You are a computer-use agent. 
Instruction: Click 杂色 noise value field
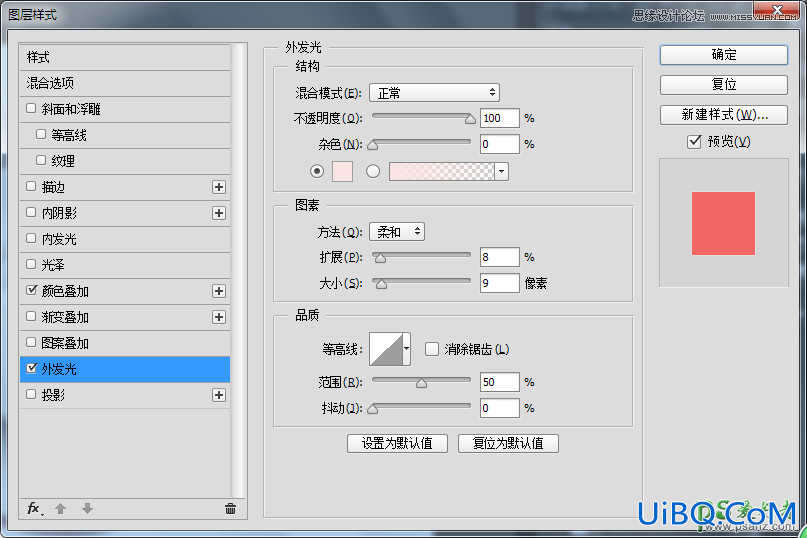point(500,144)
